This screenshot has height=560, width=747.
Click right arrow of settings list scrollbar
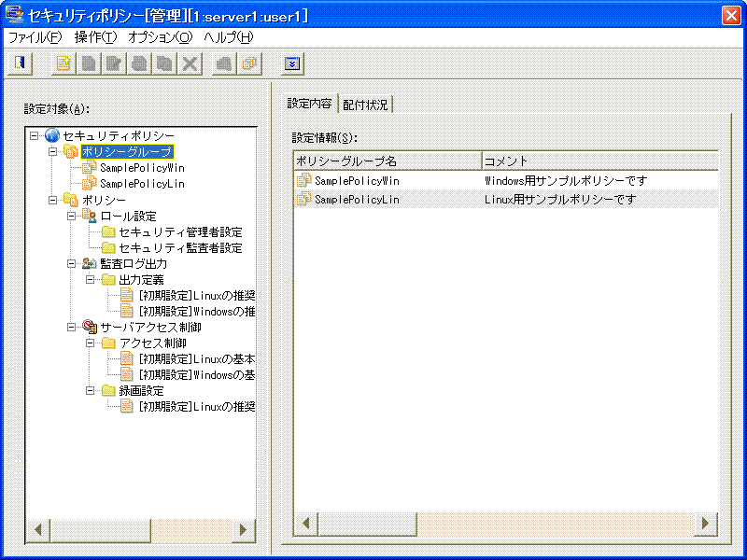706,524
